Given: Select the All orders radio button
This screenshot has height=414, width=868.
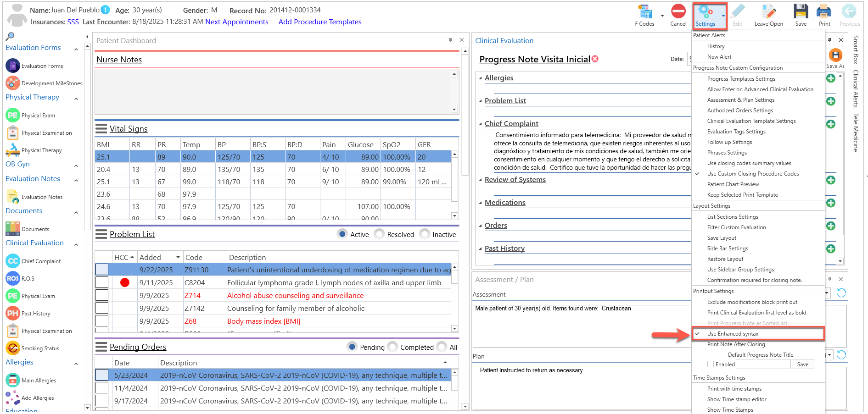Looking at the screenshot, I should point(442,347).
